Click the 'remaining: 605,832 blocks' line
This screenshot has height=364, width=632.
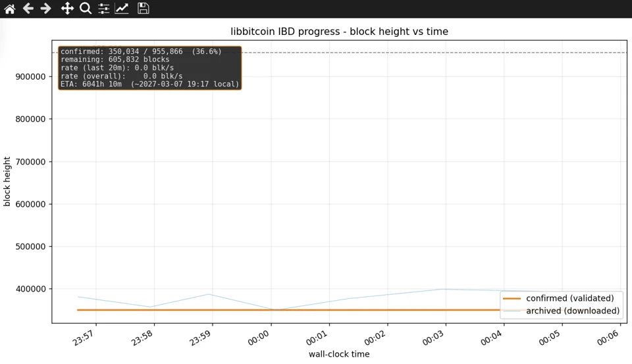(115, 60)
